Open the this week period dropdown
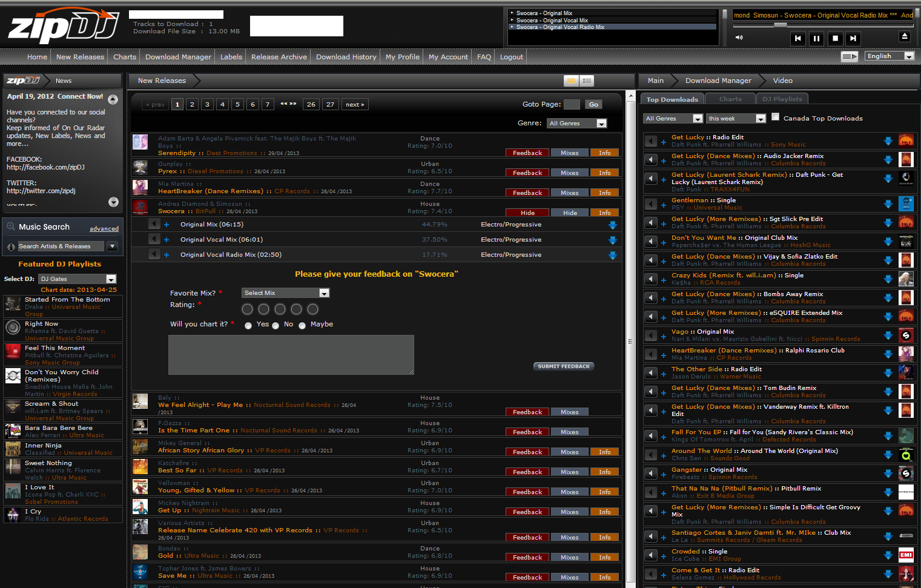This screenshot has height=588, width=921. [736, 119]
